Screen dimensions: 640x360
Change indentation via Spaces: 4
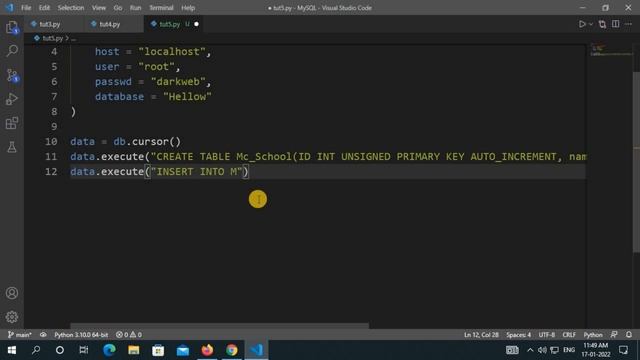pyautogui.click(x=518, y=335)
